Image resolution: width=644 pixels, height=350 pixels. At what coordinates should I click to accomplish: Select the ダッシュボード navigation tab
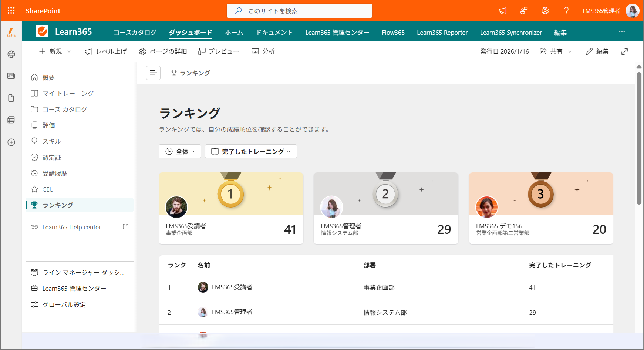click(190, 33)
